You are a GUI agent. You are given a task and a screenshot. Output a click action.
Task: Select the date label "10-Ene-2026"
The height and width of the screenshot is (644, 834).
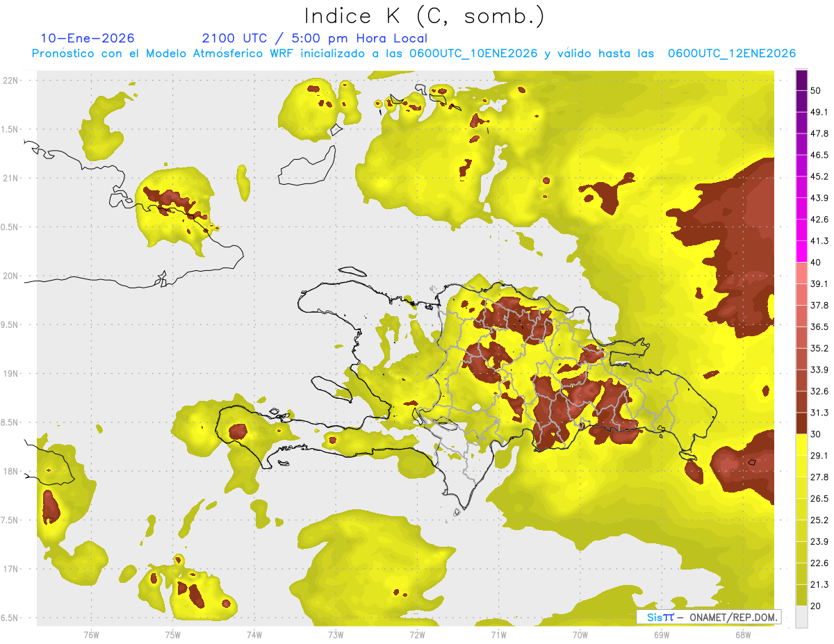88,38
